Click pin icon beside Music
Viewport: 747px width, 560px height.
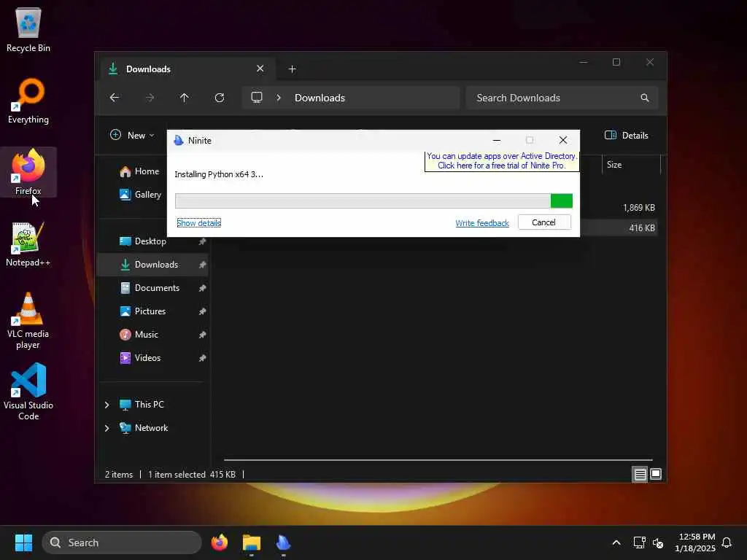pos(203,335)
